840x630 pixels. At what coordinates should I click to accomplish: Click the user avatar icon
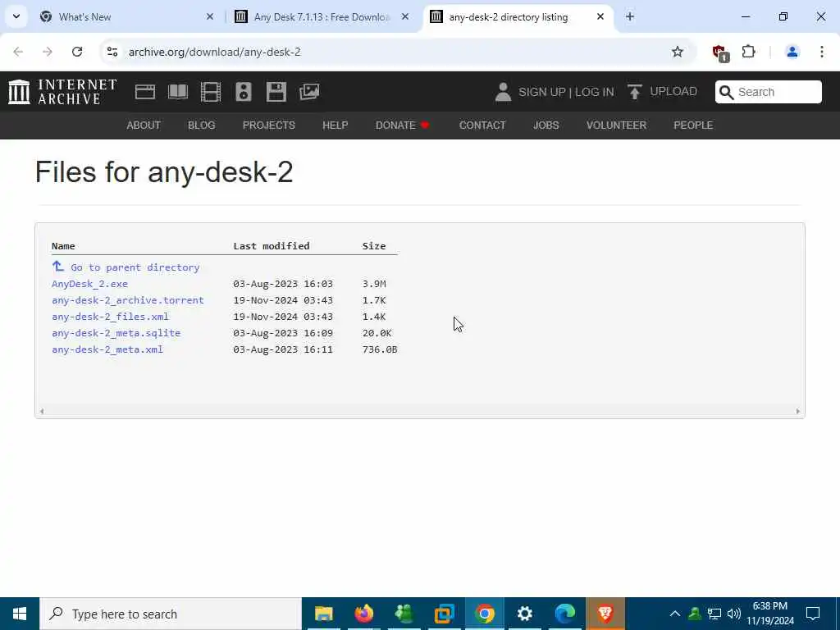503,92
